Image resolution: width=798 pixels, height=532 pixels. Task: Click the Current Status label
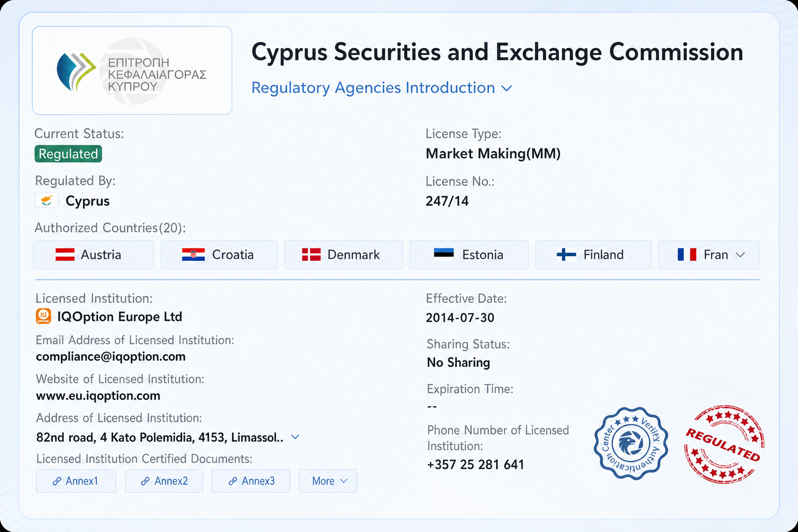79,134
